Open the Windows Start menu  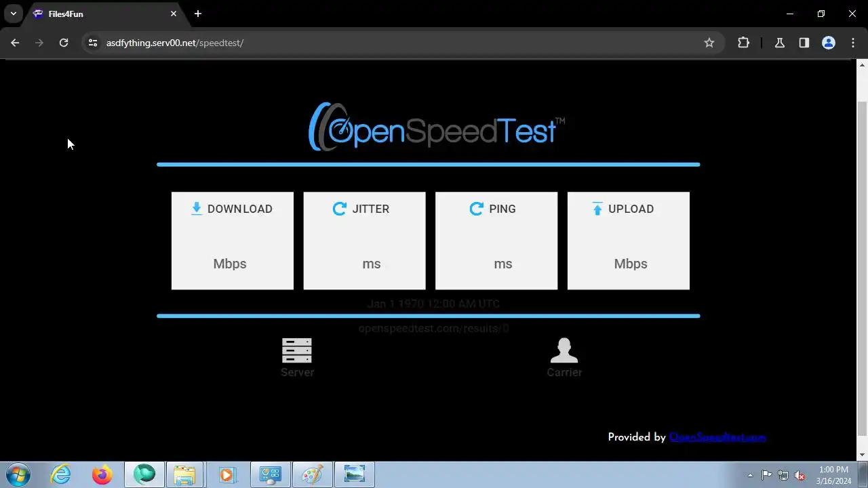[18, 474]
